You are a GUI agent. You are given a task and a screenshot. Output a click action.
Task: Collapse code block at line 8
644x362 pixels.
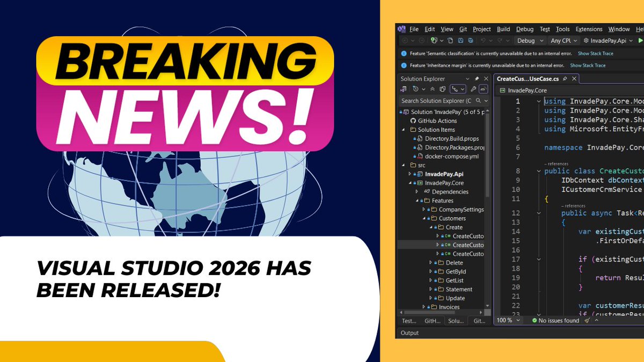click(539, 171)
